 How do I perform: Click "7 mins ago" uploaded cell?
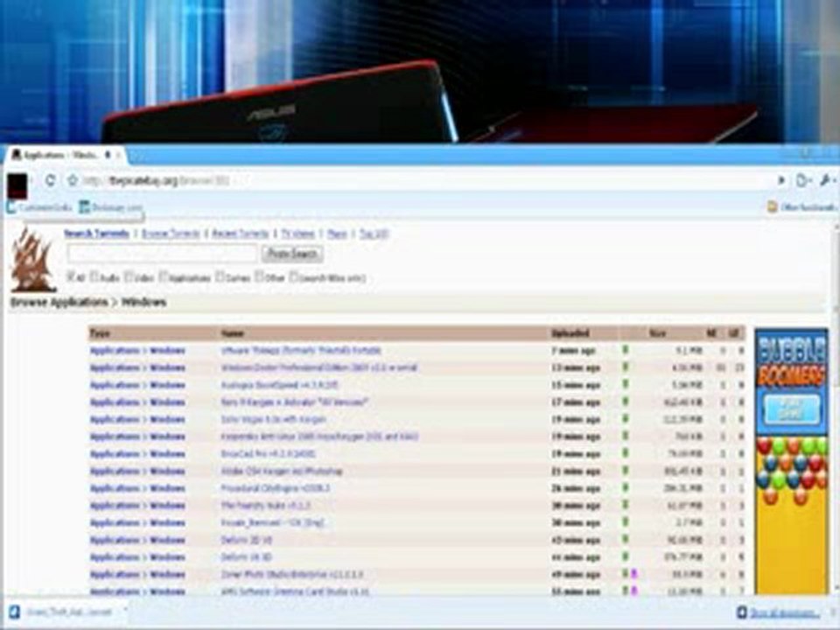coord(573,350)
